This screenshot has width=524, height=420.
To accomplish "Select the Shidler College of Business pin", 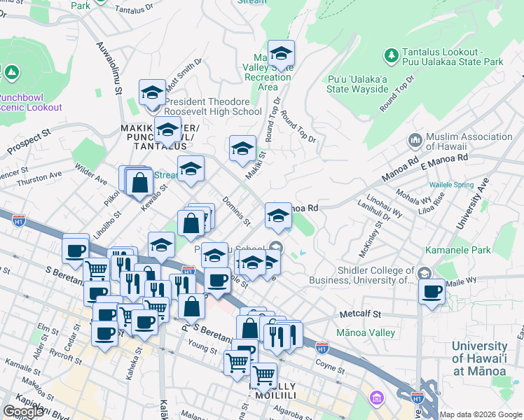I will point(425,274).
